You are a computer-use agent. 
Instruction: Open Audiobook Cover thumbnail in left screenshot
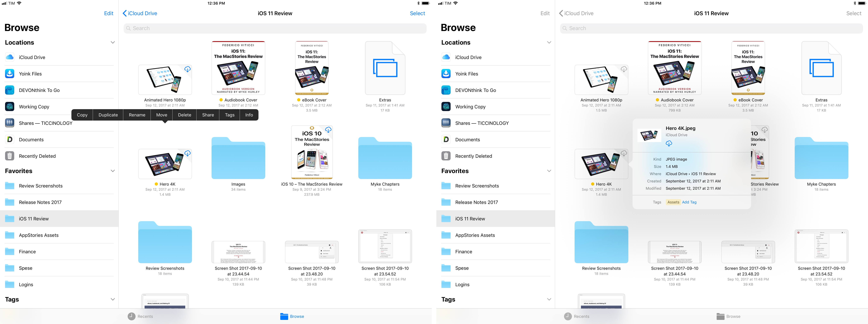pos(238,68)
